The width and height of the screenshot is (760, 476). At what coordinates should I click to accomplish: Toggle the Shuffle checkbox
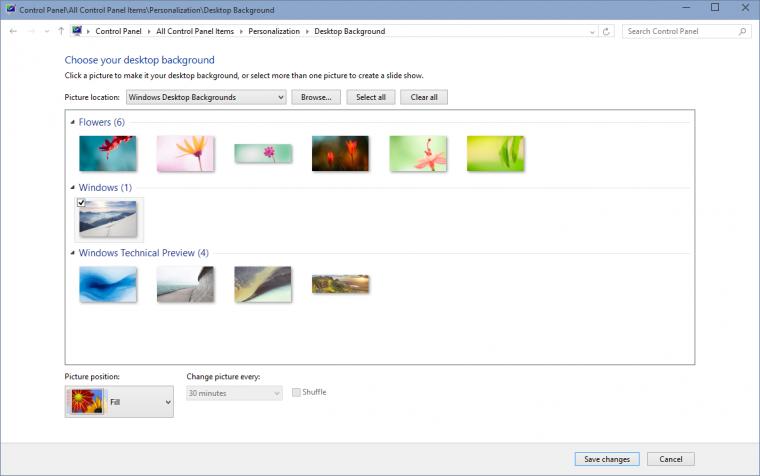pyautogui.click(x=296, y=393)
